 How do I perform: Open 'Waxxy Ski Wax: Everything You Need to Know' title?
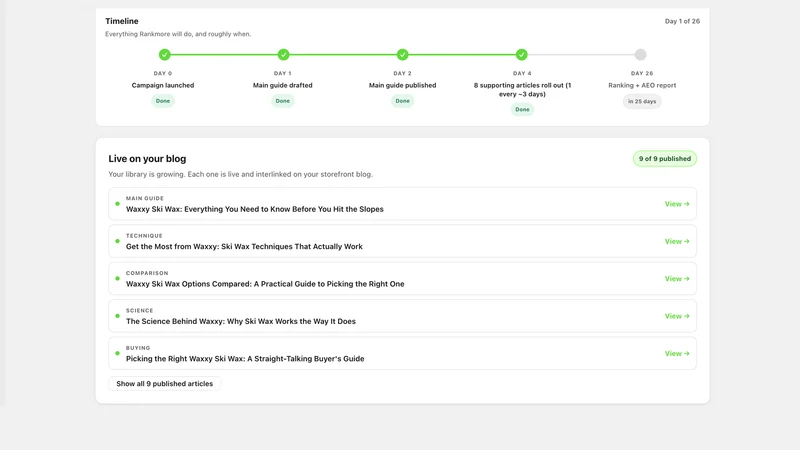point(255,209)
